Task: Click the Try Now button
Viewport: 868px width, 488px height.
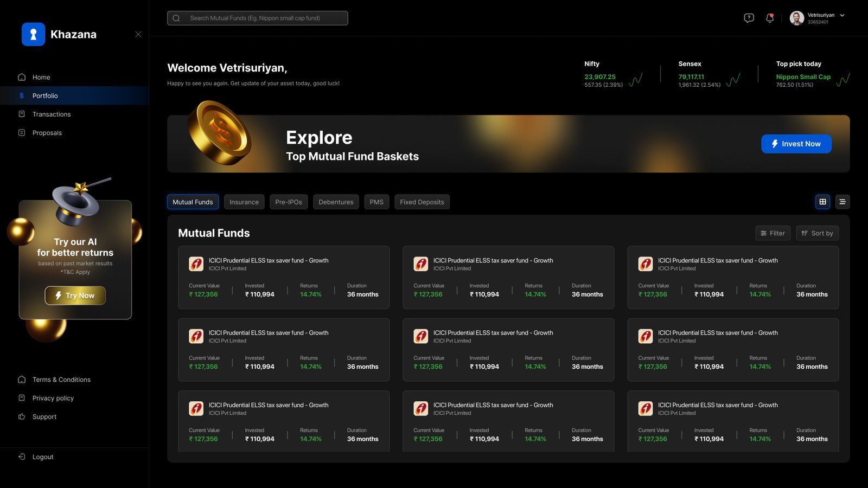Action: [75, 296]
